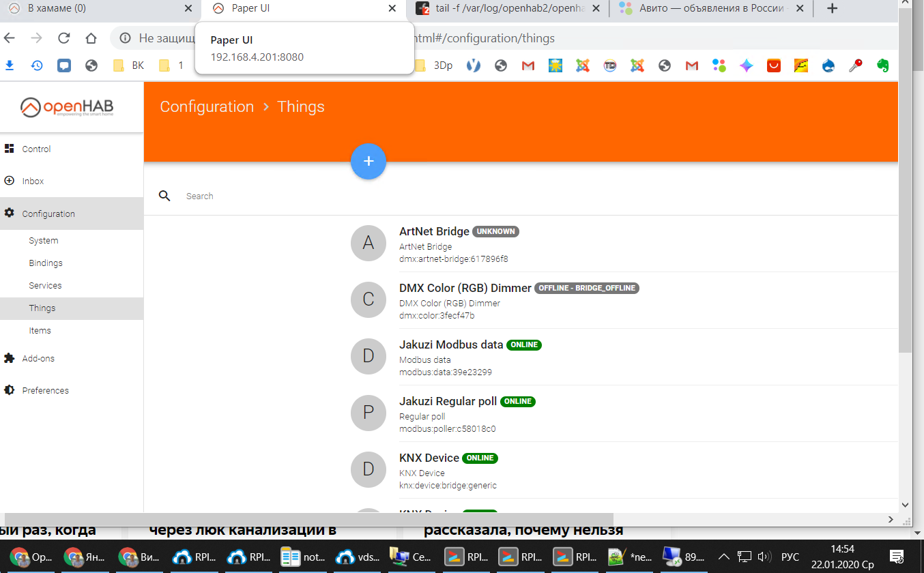Open the Evernote elephant bookmark
The image size is (924, 573).
(882, 65)
